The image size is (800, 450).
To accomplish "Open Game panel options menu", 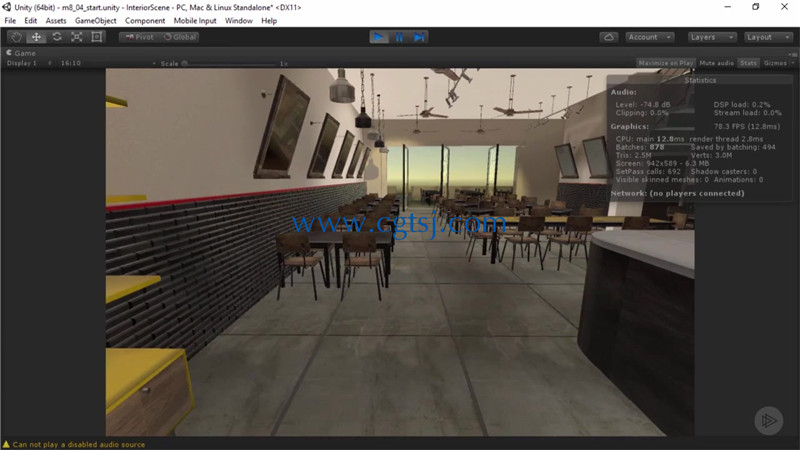I will [x=792, y=54].
